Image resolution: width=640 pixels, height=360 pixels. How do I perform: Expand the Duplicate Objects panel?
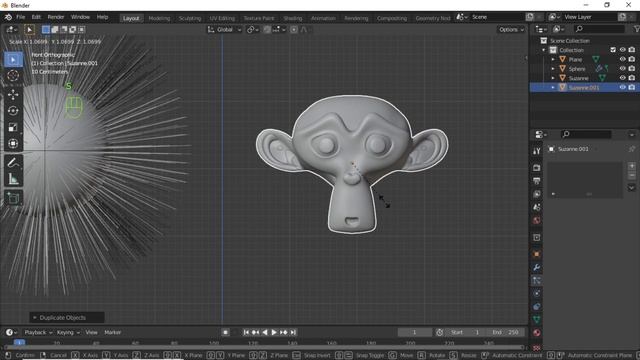67,318
